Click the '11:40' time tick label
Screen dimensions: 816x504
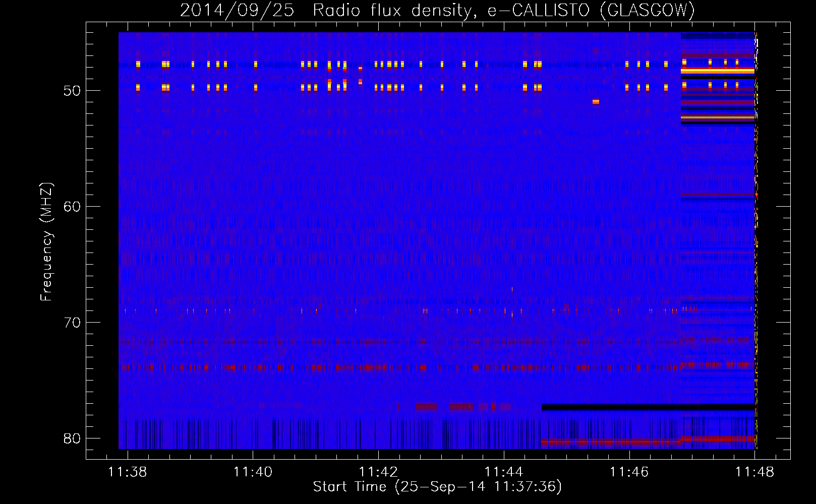tap(253, 472)
